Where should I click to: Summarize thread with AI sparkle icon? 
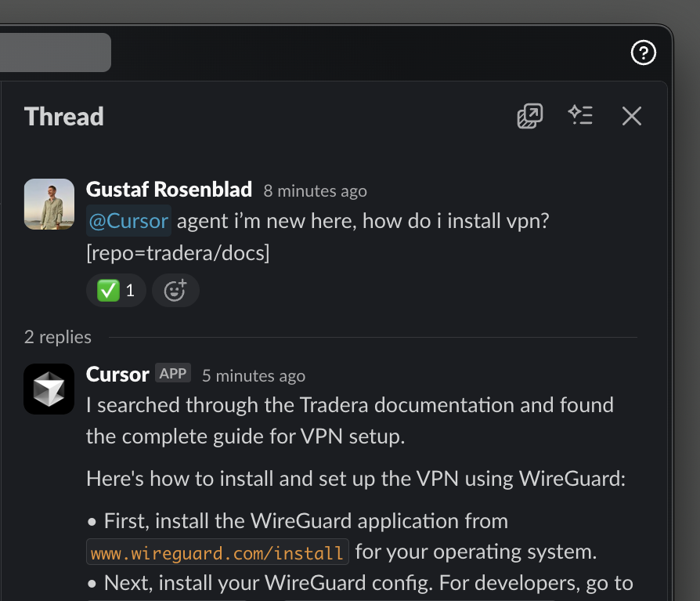click(x=580, y=115)
